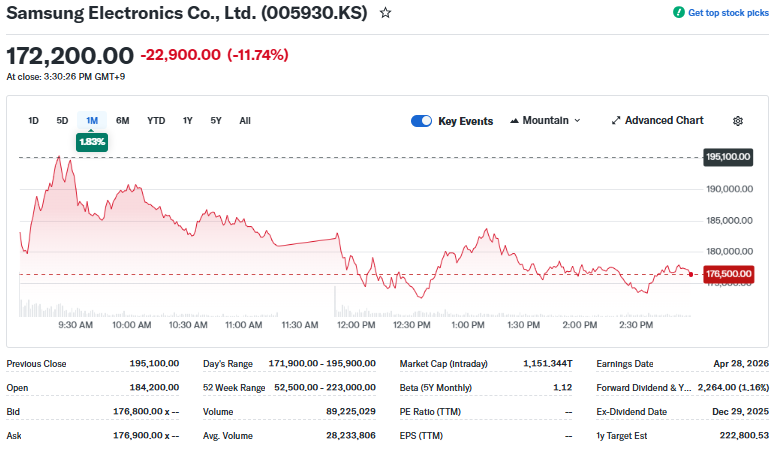
Task: Click the Samsung Electronics Co., Ltd. heading
Action: click(x=187, y=13)
